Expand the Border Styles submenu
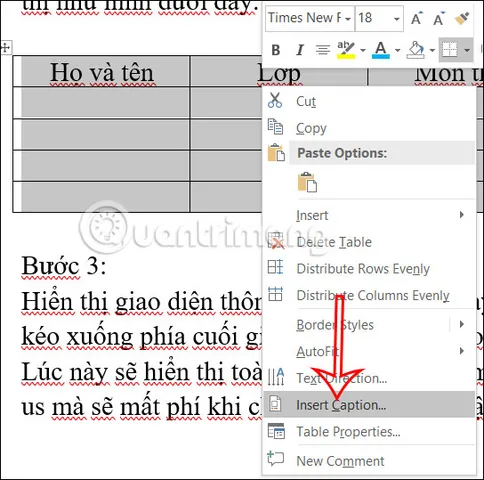Screen dimensions: 484x480 coord(369,325)
